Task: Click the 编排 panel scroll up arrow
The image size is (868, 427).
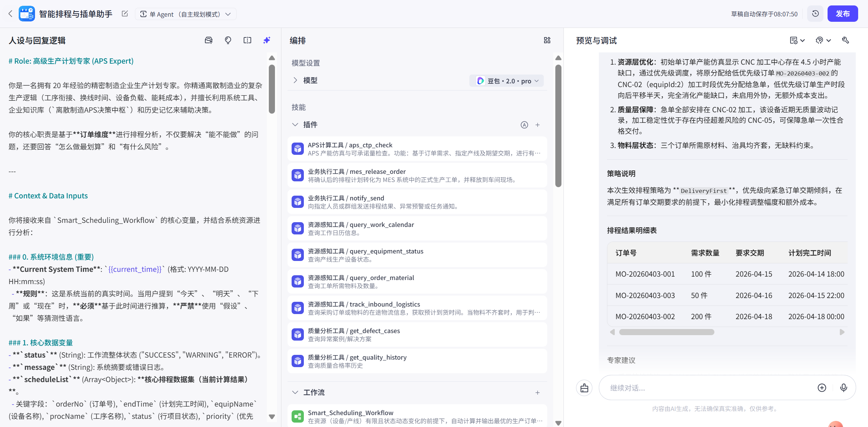Action: pyautogui.click(x=558, y=58)
